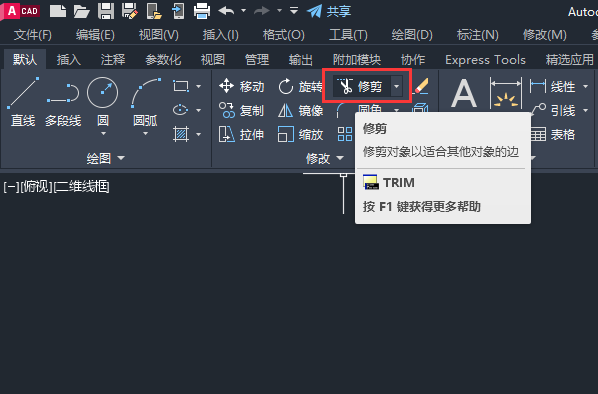Switch to the 注释 ribbon tab
This screenshot has height=394, width=598.
(113, 60)
